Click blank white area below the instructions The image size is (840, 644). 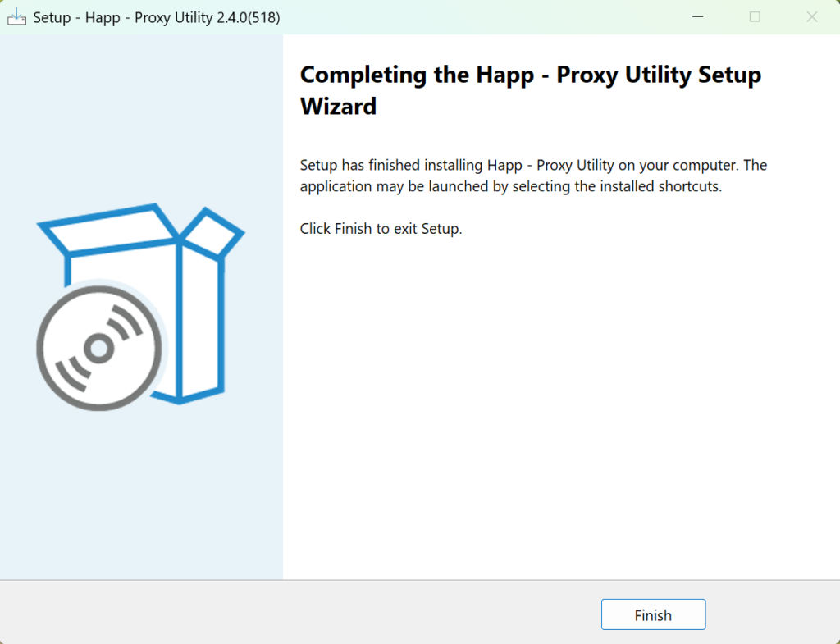(x=558, y=410)
